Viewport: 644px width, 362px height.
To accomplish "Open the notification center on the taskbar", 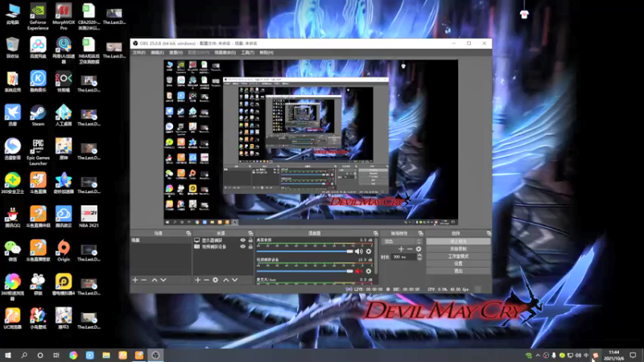I will pyautogui.click(x=633, y=355).
